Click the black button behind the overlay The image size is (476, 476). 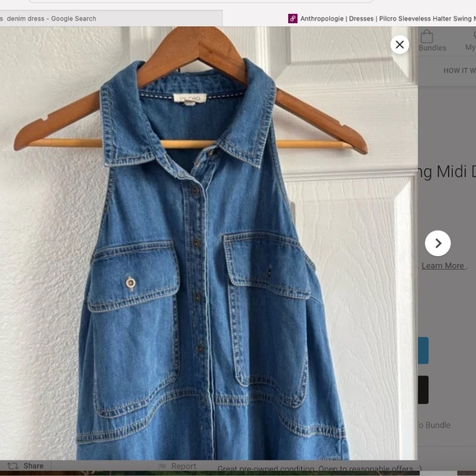click(x=423, y=390)
